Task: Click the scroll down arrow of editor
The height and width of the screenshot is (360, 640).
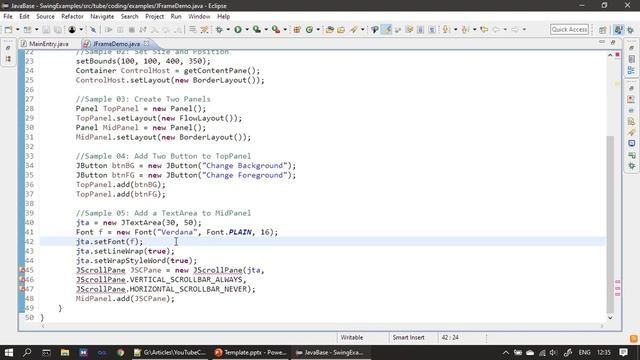Action: point(610,318)
